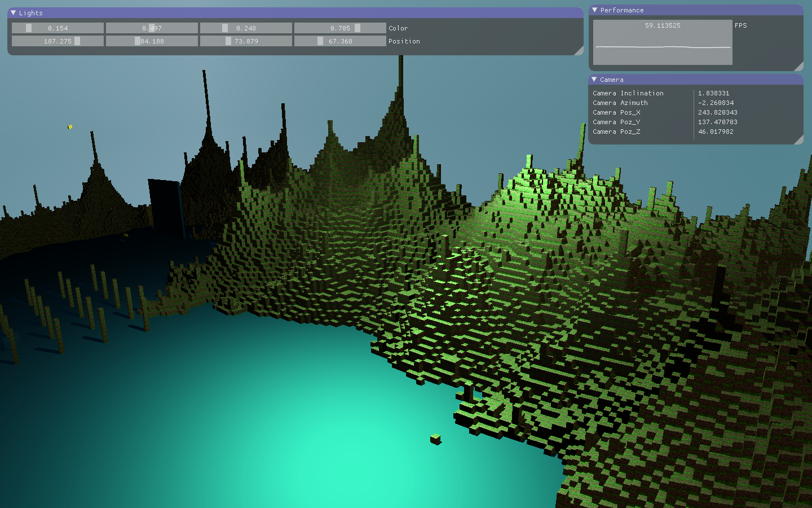Click the Position slider showing 187.275
Image resolution: width=812 pixels, height=508 pixels.
(x=58, y=41)
